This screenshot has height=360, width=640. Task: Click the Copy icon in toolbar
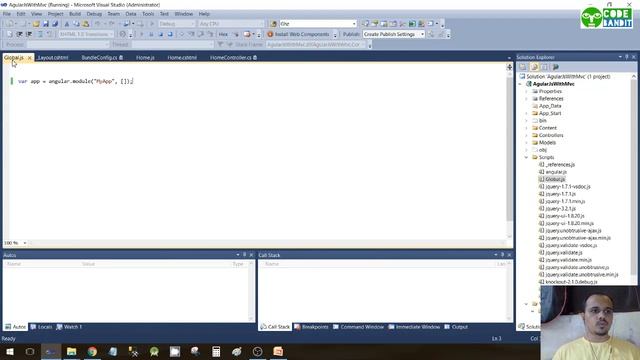(76, 24)
